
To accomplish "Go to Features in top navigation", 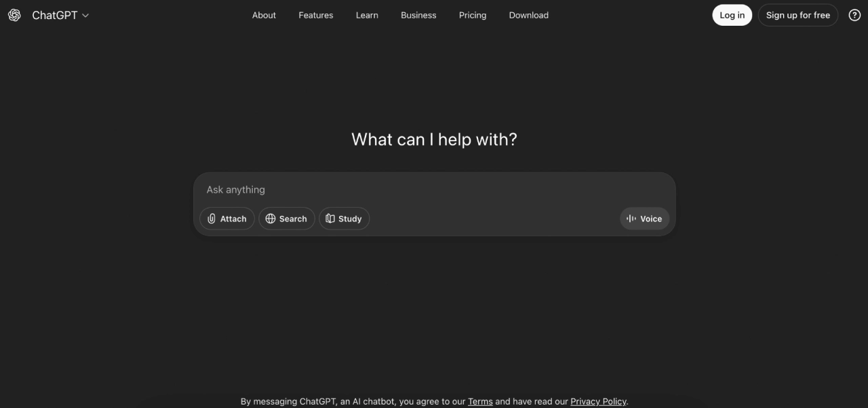I will click(x=315, y=15).
